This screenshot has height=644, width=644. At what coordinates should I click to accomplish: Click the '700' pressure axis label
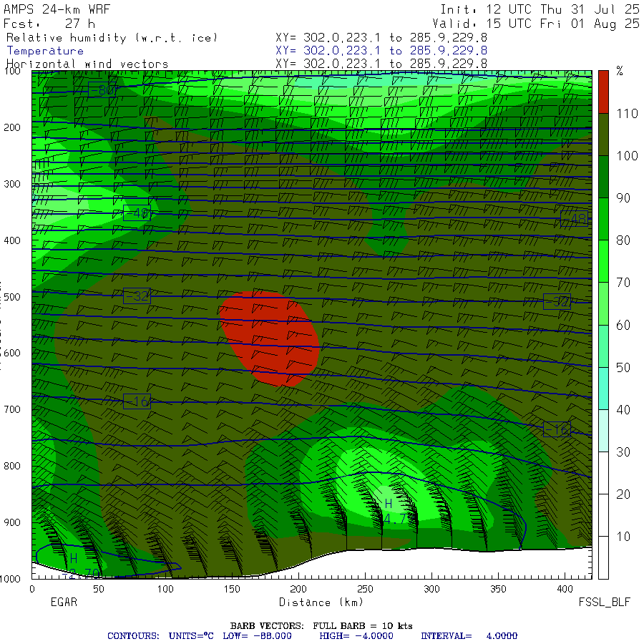(12, 409)
